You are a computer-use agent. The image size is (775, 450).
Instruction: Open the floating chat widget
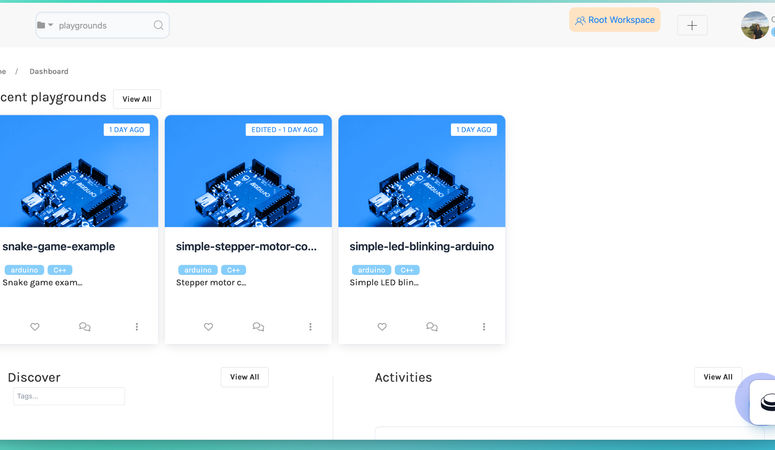click(x=761, y=400)
